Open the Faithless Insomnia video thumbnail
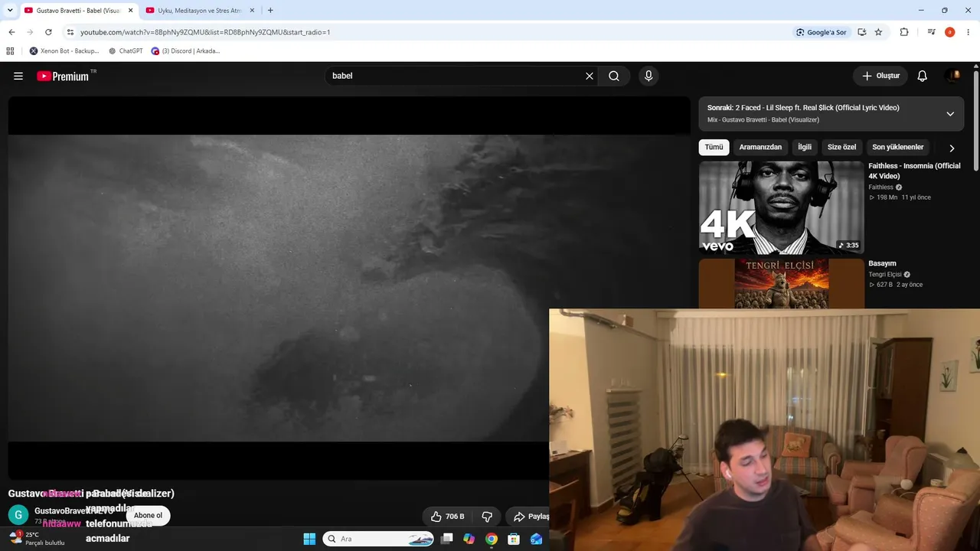This screenshot has height=551, width=980. [x=781, y=207]
